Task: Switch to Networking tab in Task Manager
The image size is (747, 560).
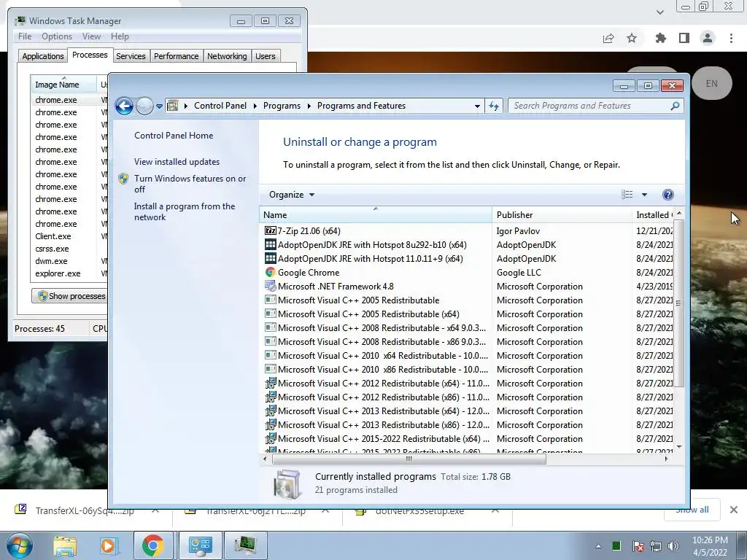Action: coord(227,55)
